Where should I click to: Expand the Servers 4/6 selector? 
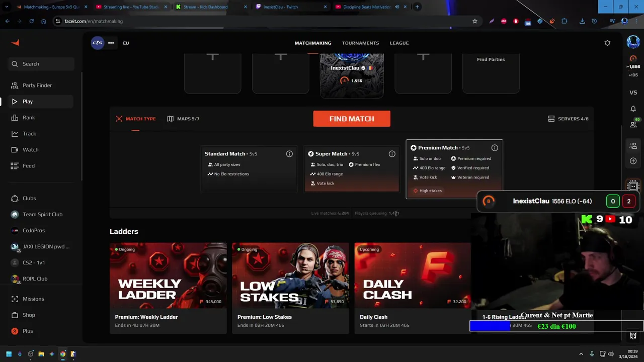click(568, 119)
